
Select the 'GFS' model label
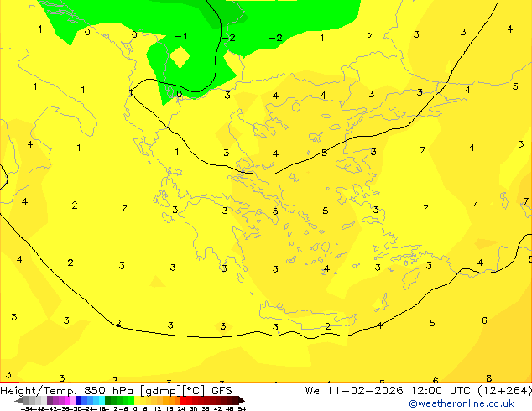(222, 391)
